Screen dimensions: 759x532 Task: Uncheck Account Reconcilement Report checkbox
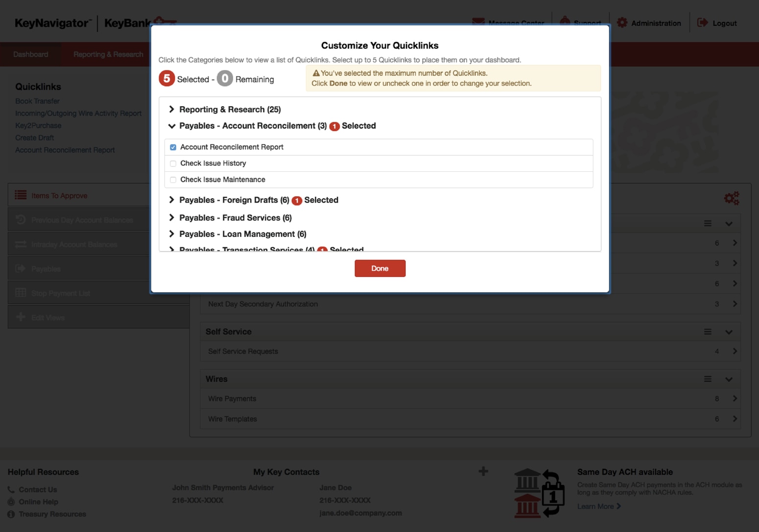coord(173,147)
